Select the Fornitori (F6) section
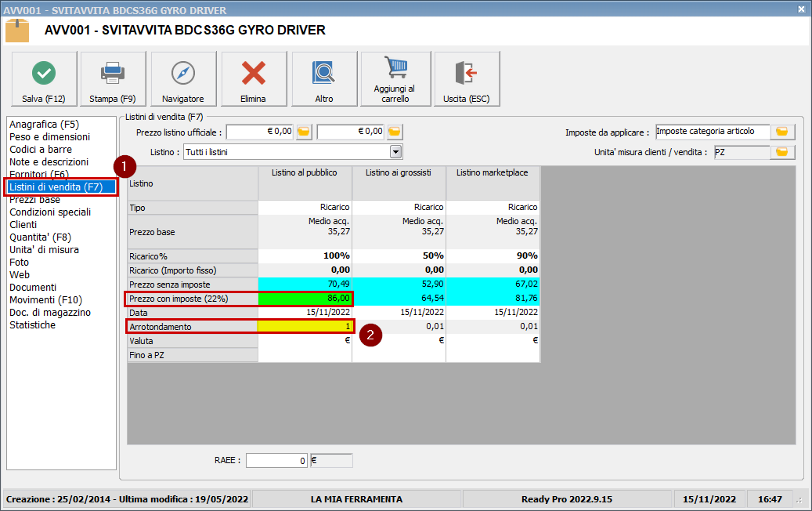This screenshot has height=511, width=812. tap(39, 174)
